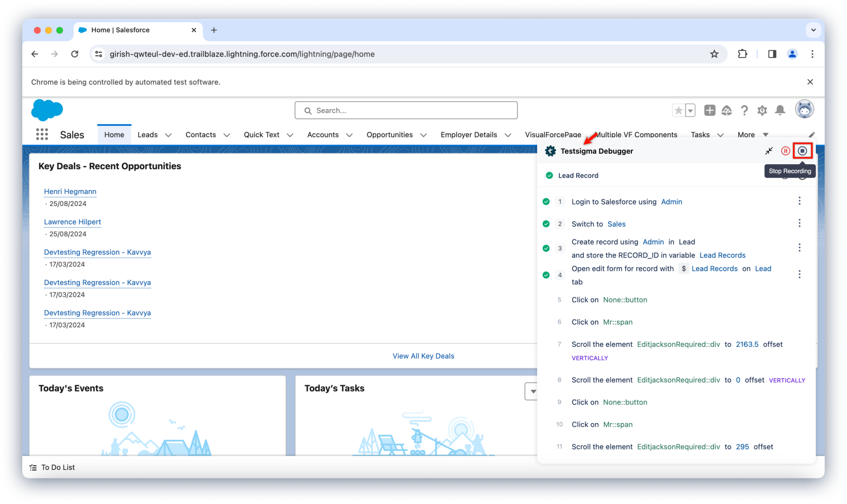Open options for step 4 Open edit form
Viewport: 847px width, 504px height.
799,274
